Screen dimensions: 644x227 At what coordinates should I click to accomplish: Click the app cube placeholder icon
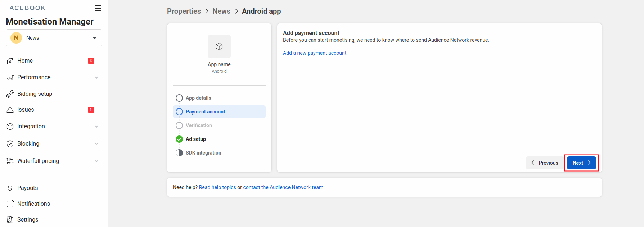(x=219, y=46)
